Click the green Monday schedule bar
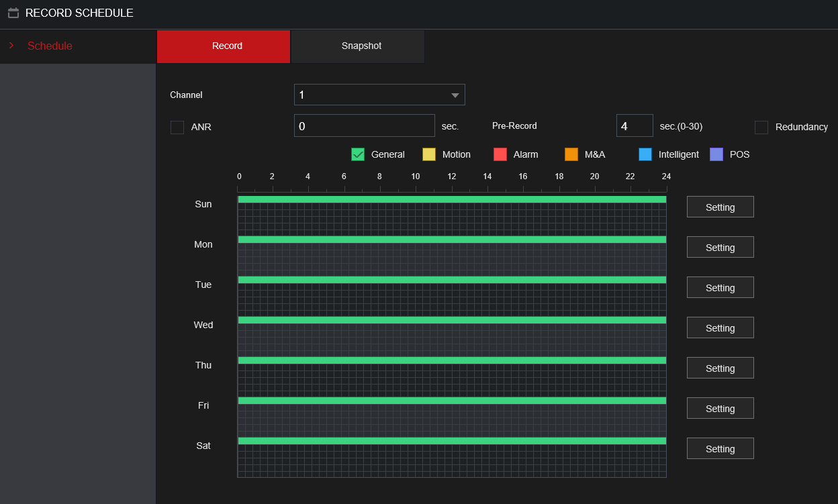 [x=452, y=240]
